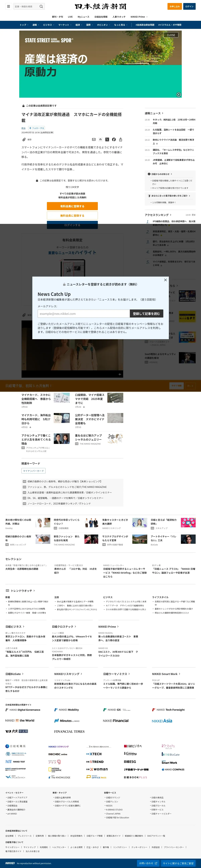Close the News Catch Up newsletter popup

tap(165, 280)
